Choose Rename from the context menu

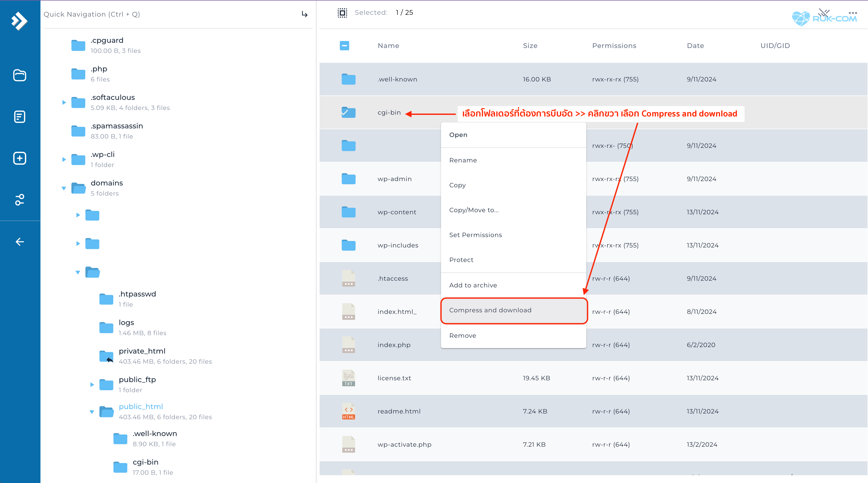[x=514, y=160]
